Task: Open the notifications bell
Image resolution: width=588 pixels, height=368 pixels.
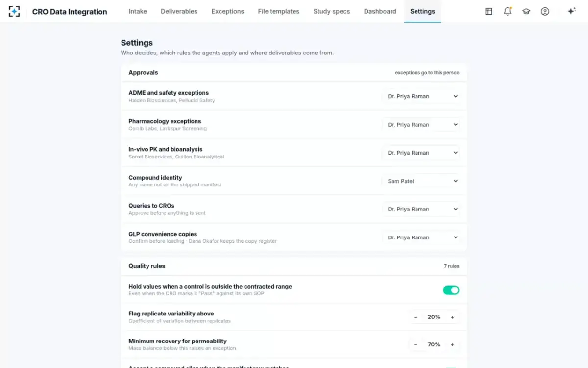Action: [508, 11]
